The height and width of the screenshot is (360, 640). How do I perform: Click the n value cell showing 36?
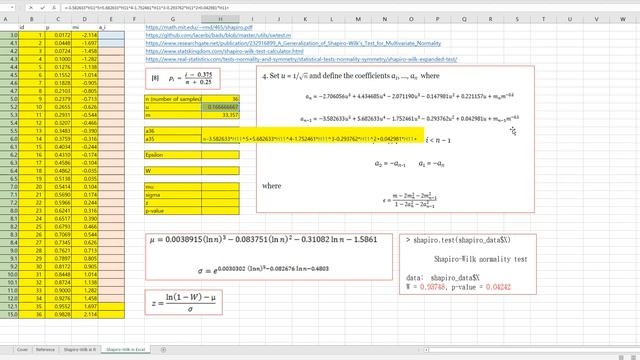220,99
